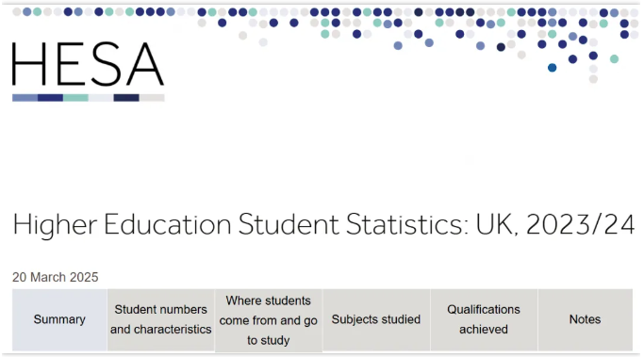Select Where students come from tab
644x357 pixels.
268,320
